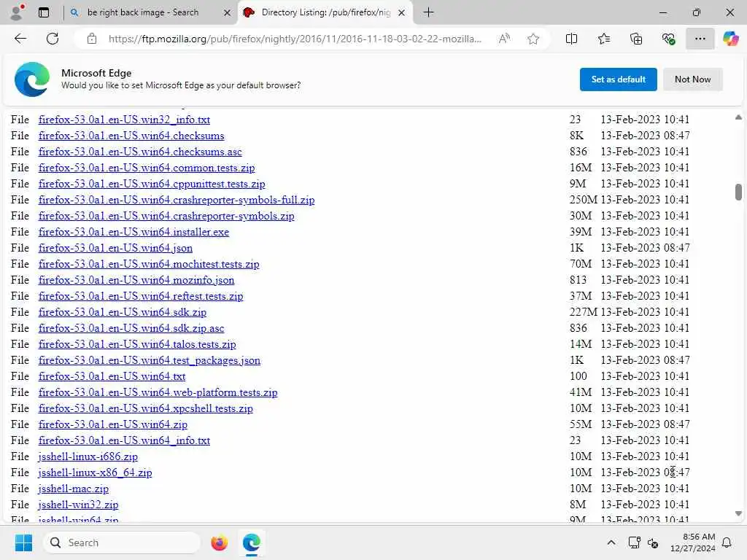Download the win64.installer.exe link
Screen dimensions: 747x560
click(133, 232)
